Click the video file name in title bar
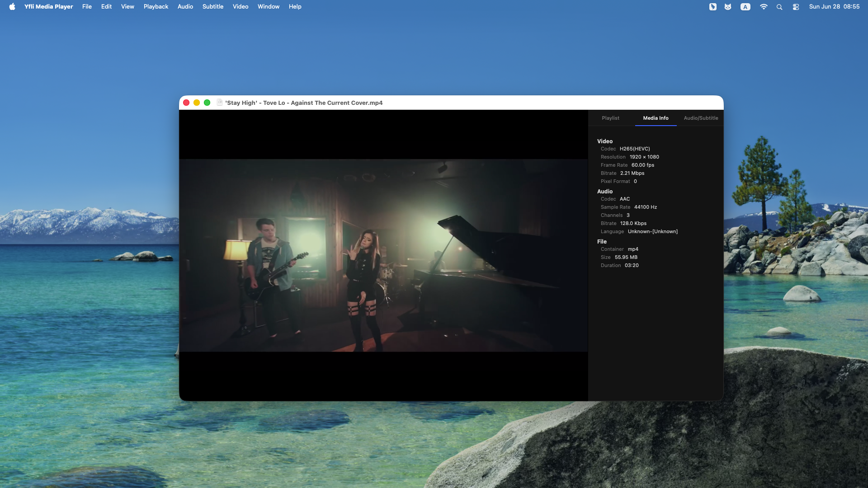 [304, 103]
